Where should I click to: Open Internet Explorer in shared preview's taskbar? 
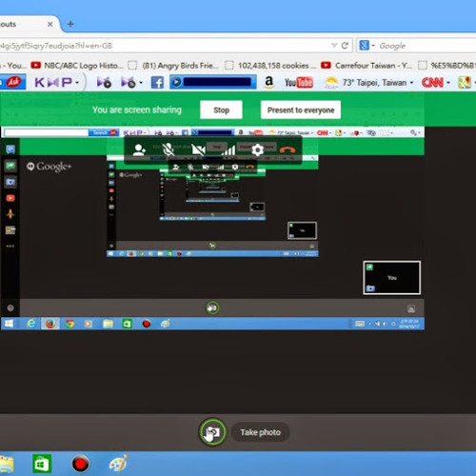pos(30,324)
